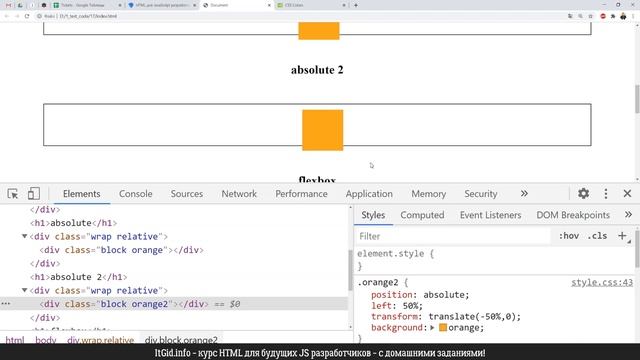Click the absolute 2 page heading

(x=317, y=70)
